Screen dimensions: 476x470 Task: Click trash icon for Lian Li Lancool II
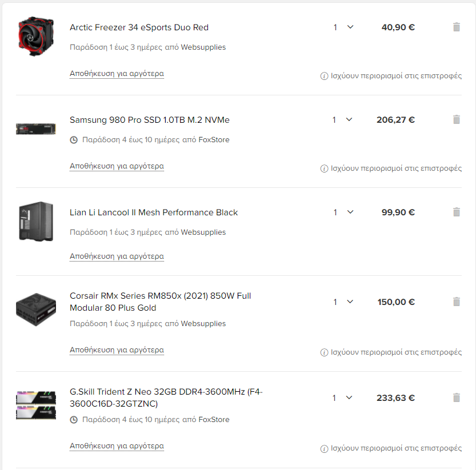456,212
